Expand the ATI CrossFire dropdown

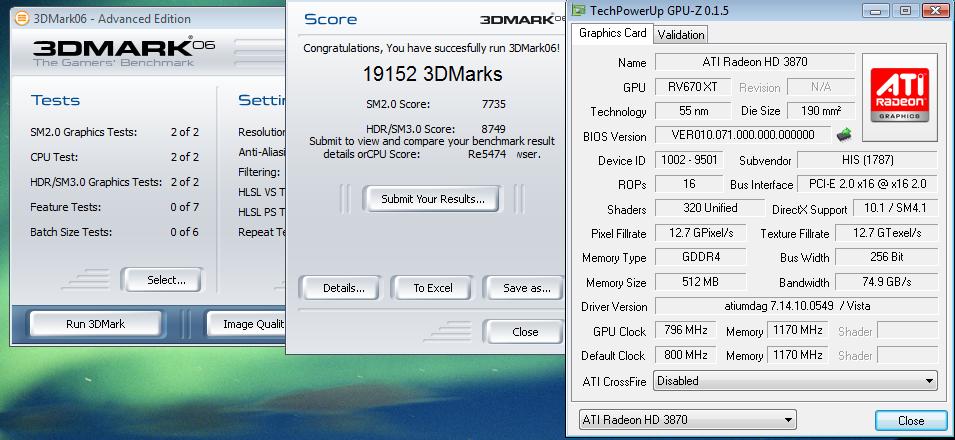[796, 381]
